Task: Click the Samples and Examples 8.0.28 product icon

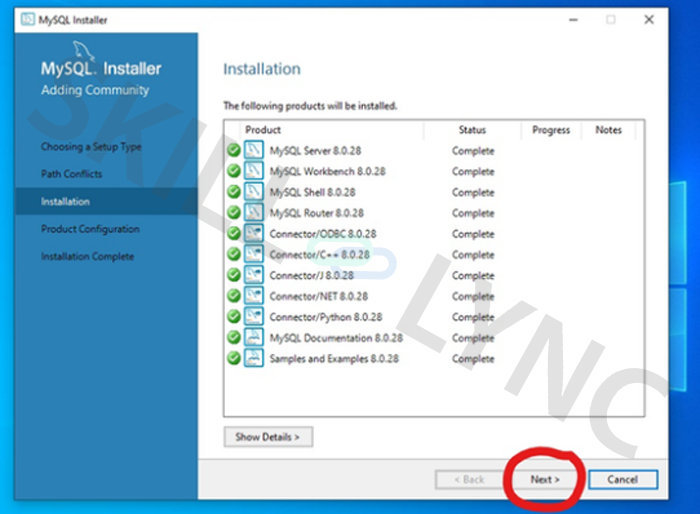Action: 254,358
